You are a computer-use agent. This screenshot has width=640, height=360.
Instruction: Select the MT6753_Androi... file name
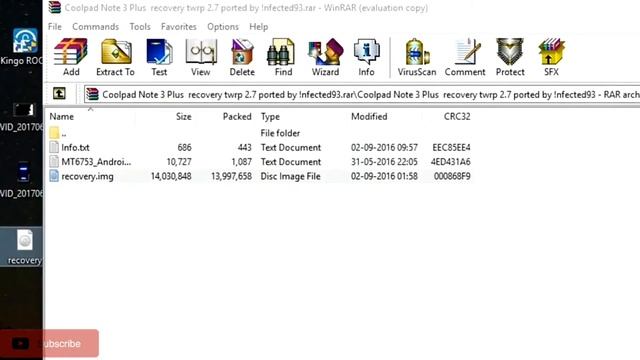click(96, 162)
